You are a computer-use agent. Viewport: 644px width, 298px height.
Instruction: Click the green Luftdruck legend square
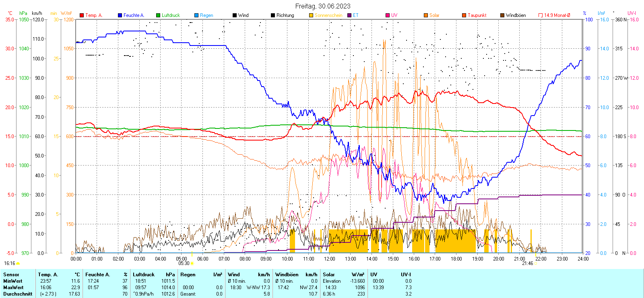pyautogui.click(x=158, y=15)
